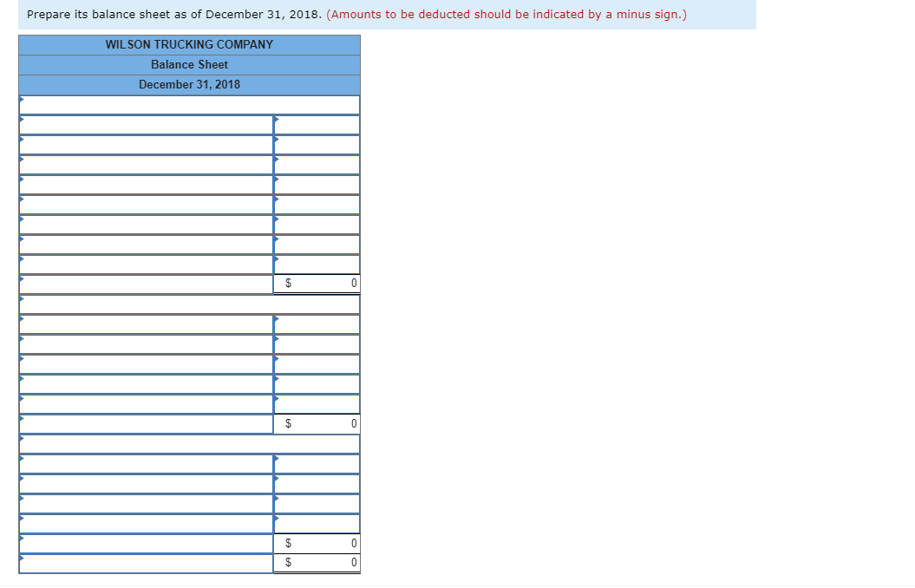Select the 'Prepare its balance sheet' instruction text
Image resolution: width=915 pixels, height=588 pixels.
tap(174, 14)
